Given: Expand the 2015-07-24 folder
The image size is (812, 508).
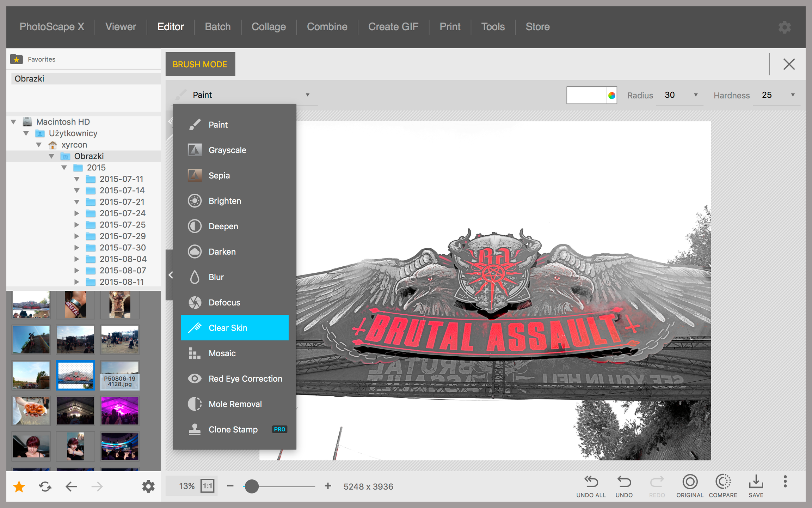Looking at the screenshot, I should click(x=77, y=213).
